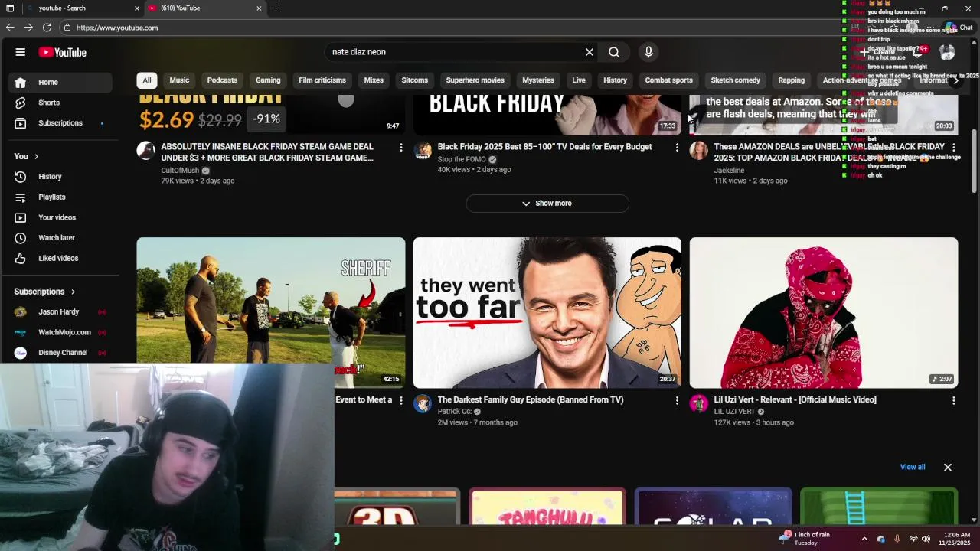Click the Stop the FOMO channel avatar
980x551 pixels.
(423, 151)
